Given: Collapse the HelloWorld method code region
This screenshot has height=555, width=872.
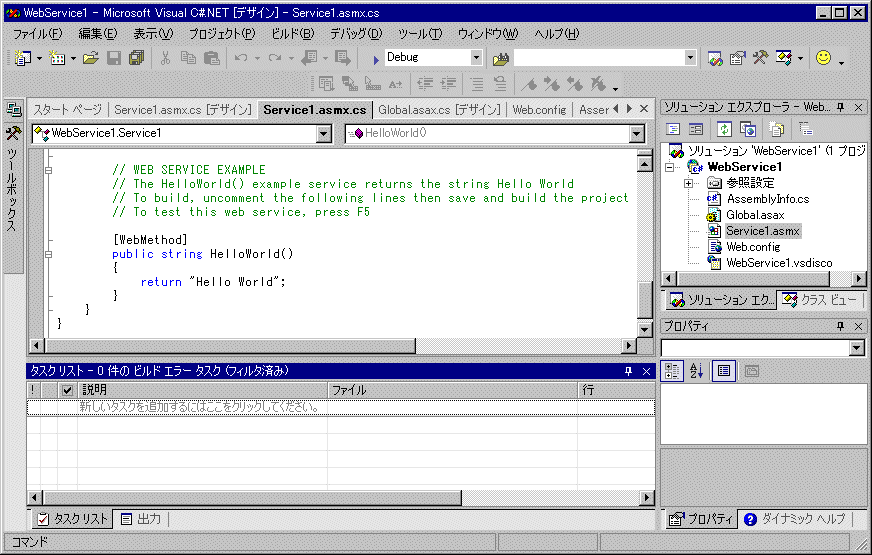Looking at the screenshot, I should coord(48,254).
